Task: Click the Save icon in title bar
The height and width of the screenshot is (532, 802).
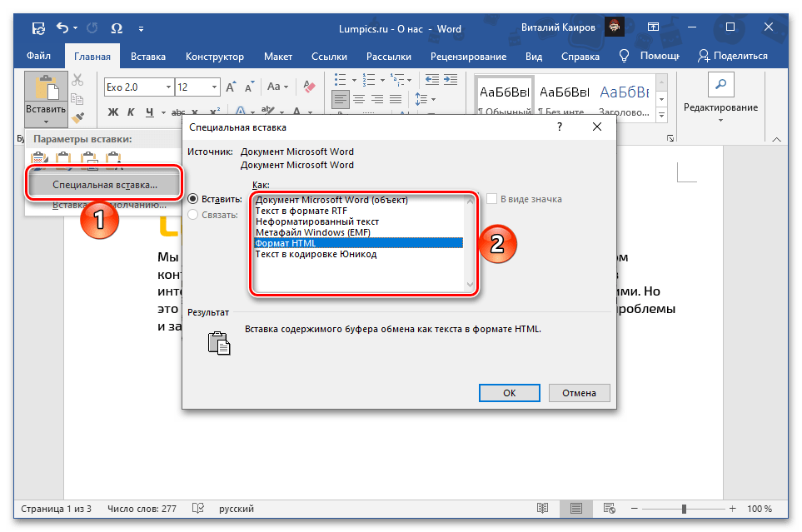Action: point(38,29)
